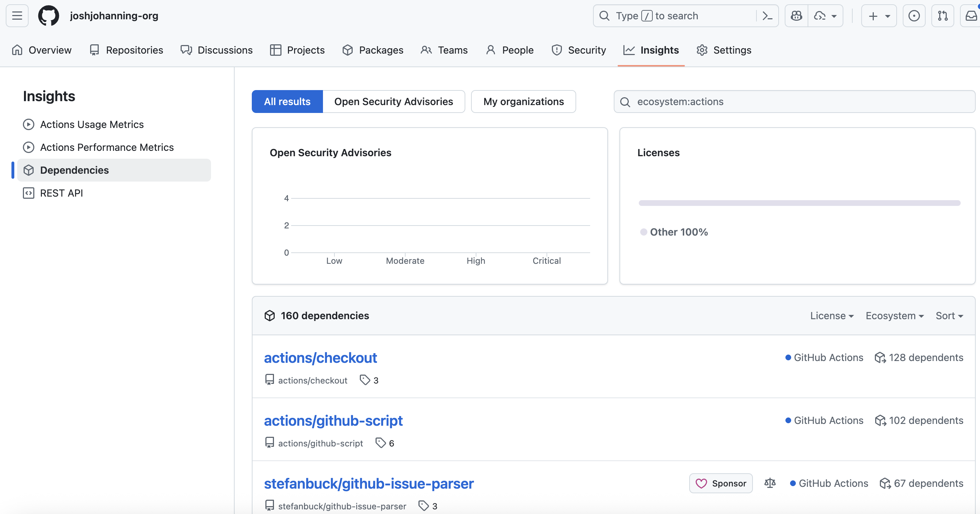
Task: Open REST API in Insights sidebar
Action: (114, 193)
